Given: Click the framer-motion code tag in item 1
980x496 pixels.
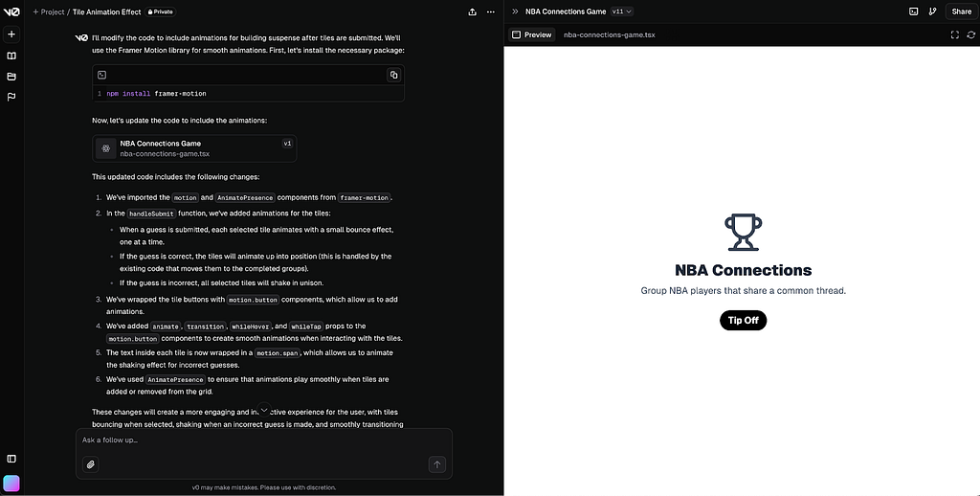Looking at the screenshot, I should [365, 197].
